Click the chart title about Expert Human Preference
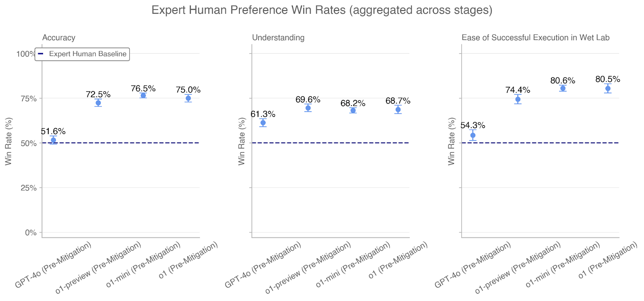The image size is (644, 301). pos(322,10)
